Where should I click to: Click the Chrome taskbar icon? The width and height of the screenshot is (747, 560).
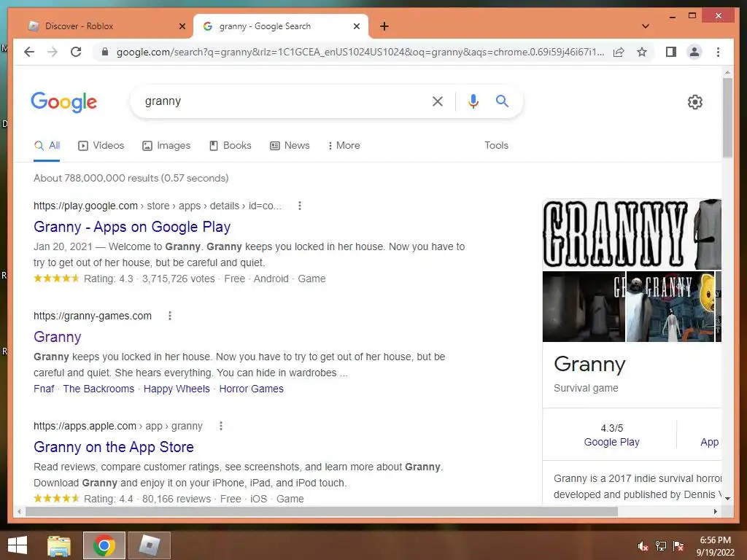(x=104, y=545)
